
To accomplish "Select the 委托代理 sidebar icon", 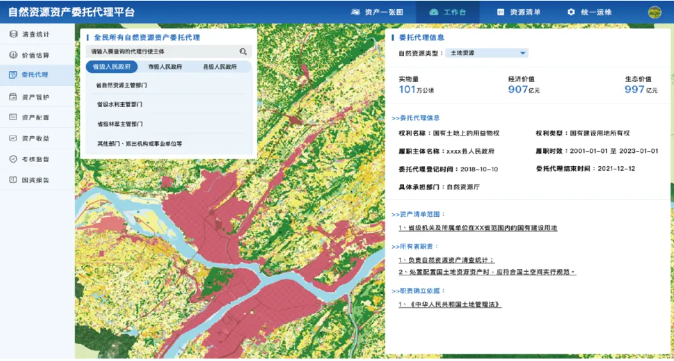I will click(x=13, y=75).
